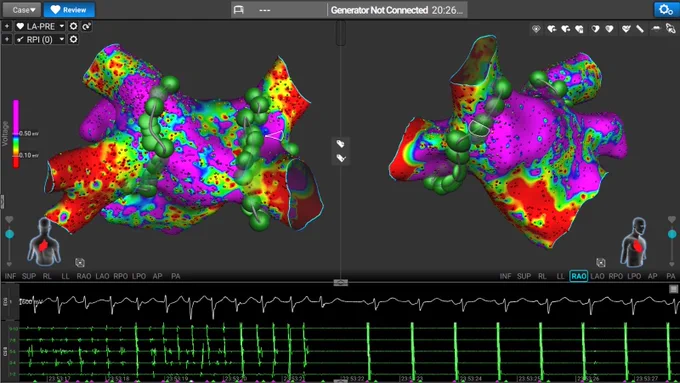680x383 pixels.
Task: Open settings gear for RPI (0)
Action: [x=73, y=39]
